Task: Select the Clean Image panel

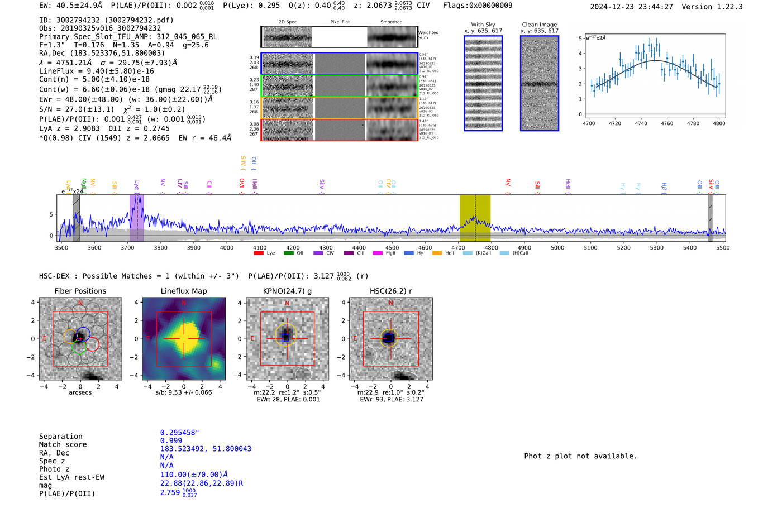Action: point(540,83)
